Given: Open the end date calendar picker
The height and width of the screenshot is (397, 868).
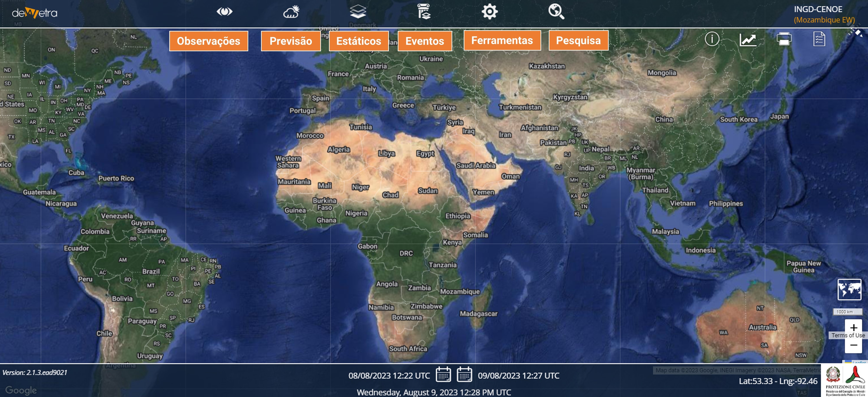Looking at the screenshot, I should click(x=464, y=375).
